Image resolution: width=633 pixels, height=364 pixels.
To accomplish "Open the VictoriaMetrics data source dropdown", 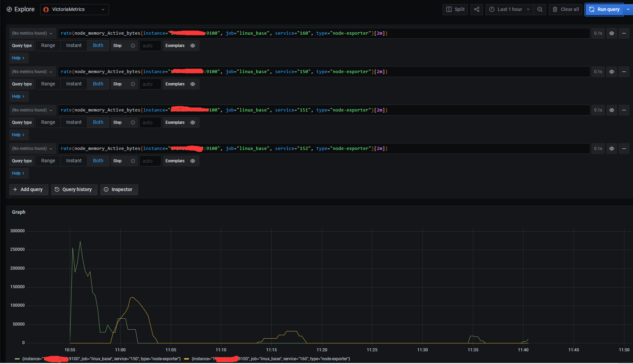I will pos(74,9).
